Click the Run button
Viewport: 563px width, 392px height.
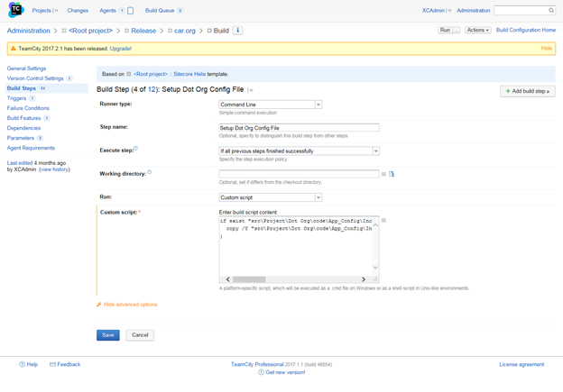pos(445,30)
